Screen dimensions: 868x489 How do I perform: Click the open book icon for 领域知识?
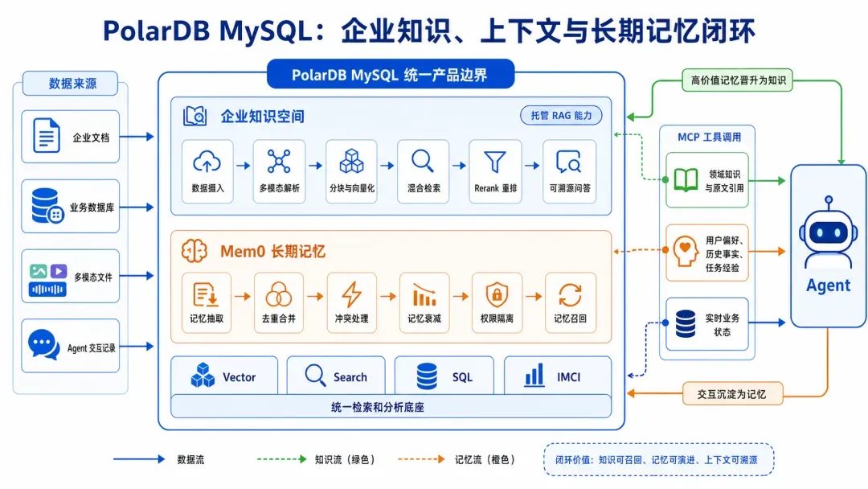pyautogui.click(x=686, y=180)
